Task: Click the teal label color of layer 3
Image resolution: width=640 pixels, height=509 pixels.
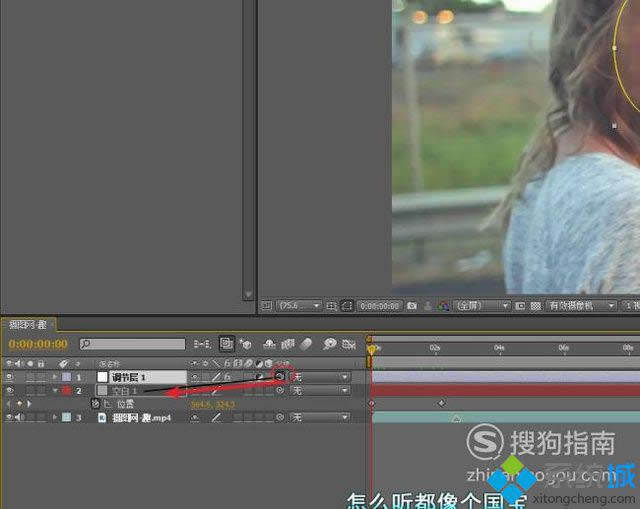Action: [x=66, y=417]
